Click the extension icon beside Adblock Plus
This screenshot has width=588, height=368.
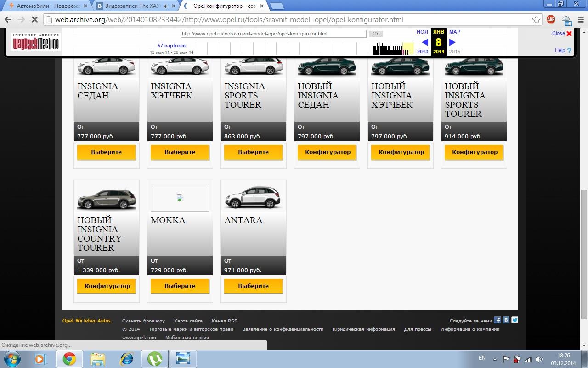coord(566,20)
